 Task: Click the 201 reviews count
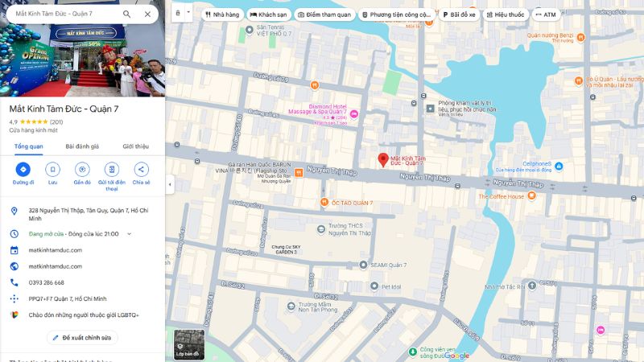[x=56, y=122]
